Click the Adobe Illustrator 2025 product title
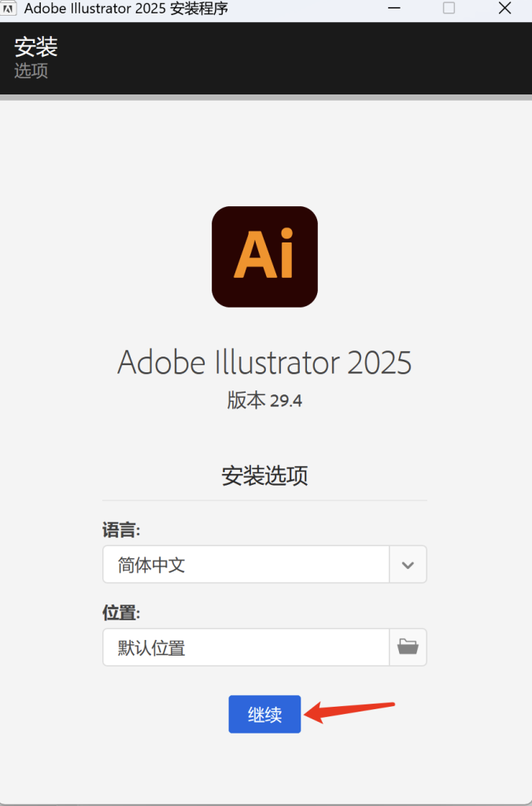532x806 pixels. tap(264, 362)
